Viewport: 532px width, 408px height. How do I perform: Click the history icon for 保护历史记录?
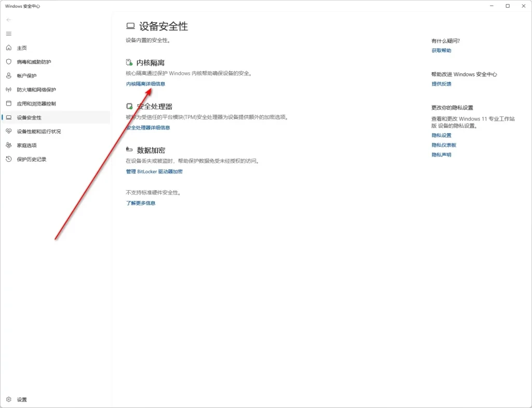pos(9,159)
